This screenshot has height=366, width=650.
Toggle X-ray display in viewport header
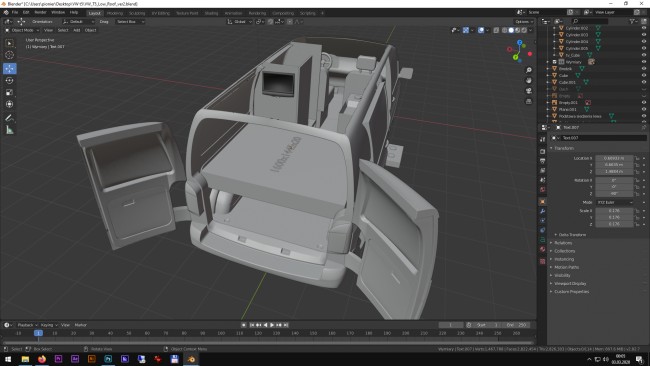497,30
